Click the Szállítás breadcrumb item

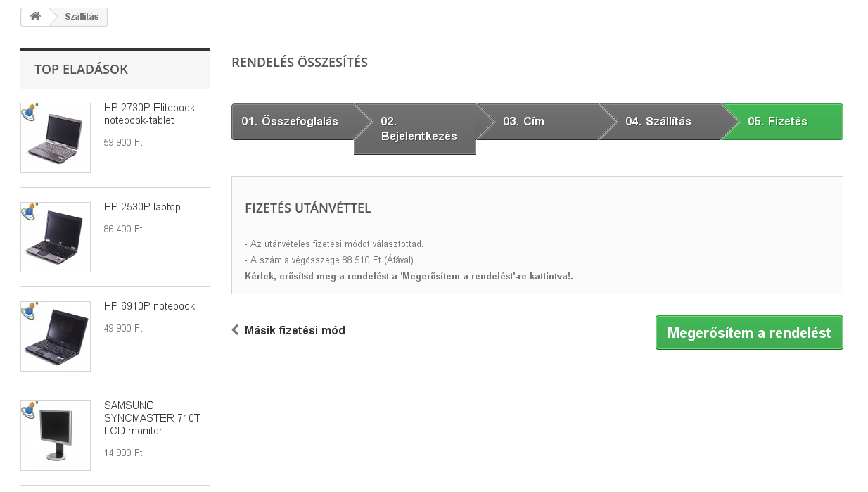click(x=82, y=17)
